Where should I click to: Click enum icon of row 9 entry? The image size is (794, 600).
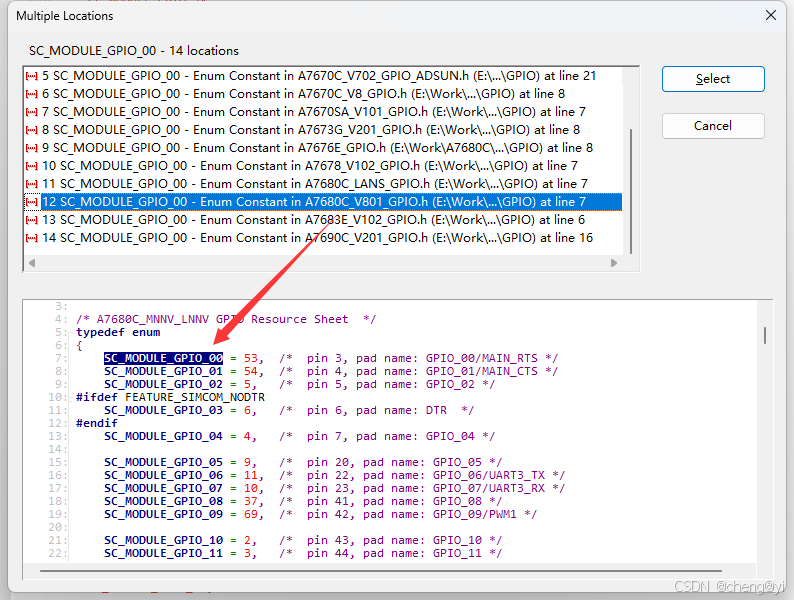pos(31,148)
